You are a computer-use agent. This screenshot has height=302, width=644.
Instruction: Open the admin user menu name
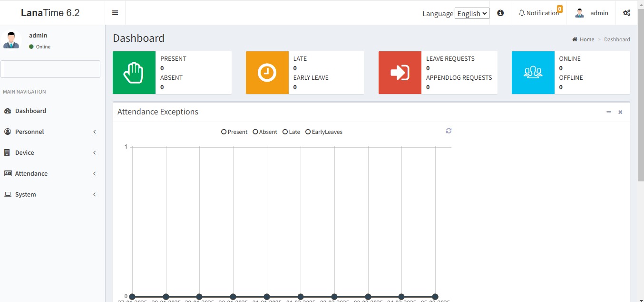[599, 13]
